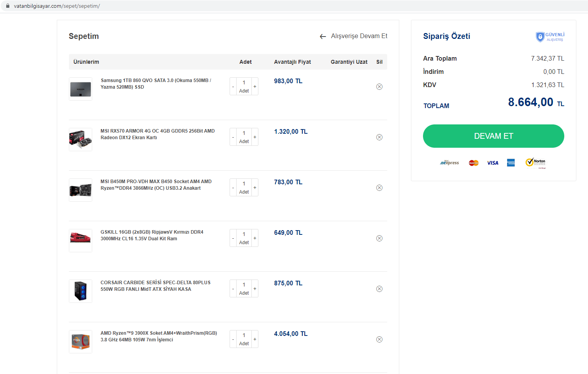588x374 pixels.
Task: Decrease quantity of MSI RX570 graphics card
Action: point(233,137)
